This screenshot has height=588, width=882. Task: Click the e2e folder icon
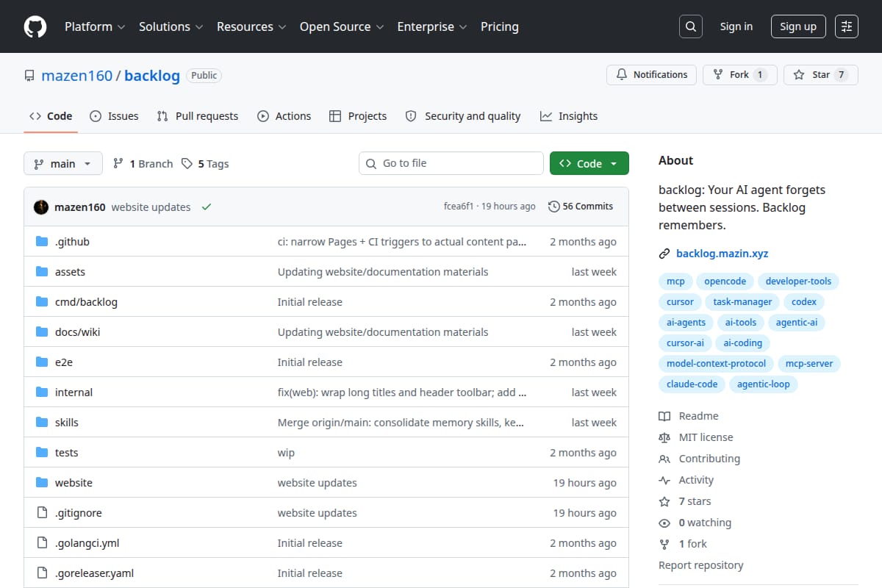(42, 362)
